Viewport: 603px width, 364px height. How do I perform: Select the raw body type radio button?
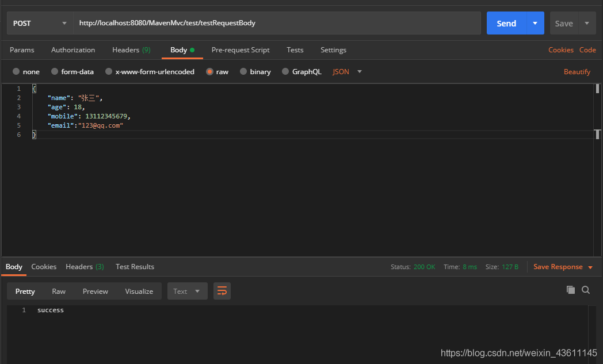[210, 72]
